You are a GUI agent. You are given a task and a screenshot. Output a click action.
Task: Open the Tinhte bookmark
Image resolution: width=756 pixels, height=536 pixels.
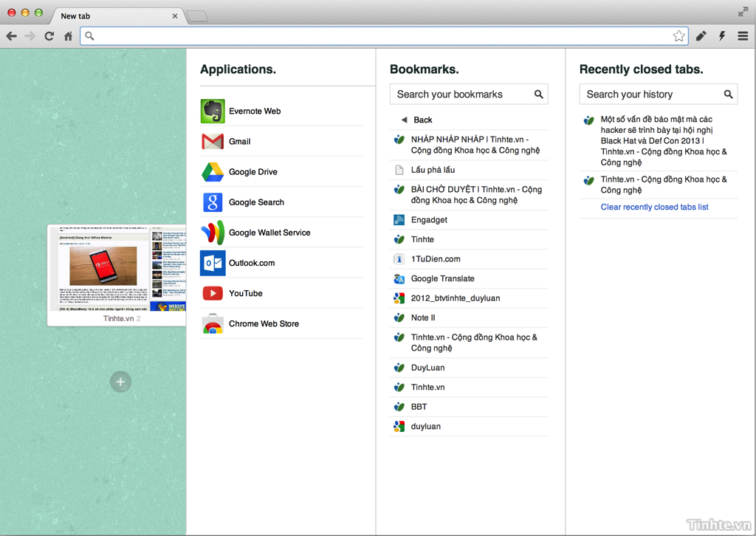(x=469, y=239)
